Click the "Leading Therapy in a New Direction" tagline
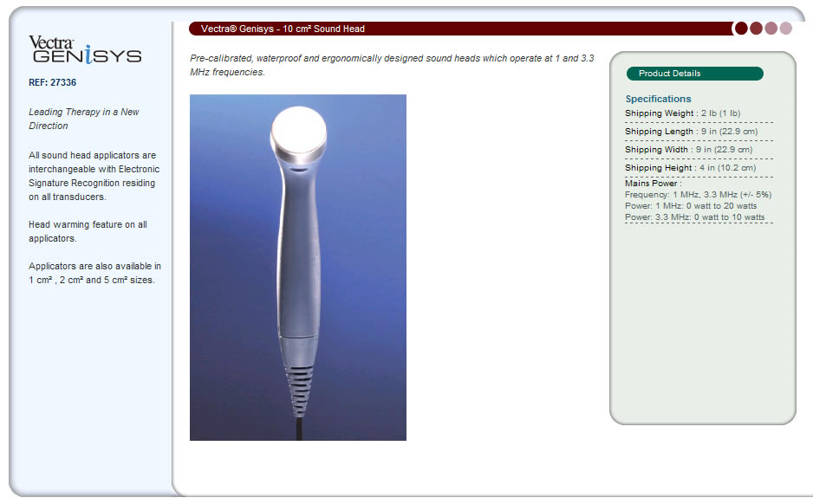 (x=84, y=119)
